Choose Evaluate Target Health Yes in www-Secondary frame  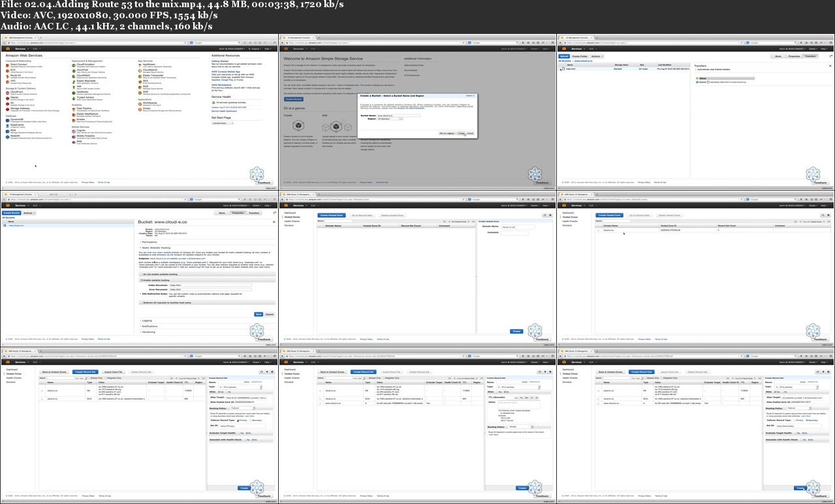[795, 433]
